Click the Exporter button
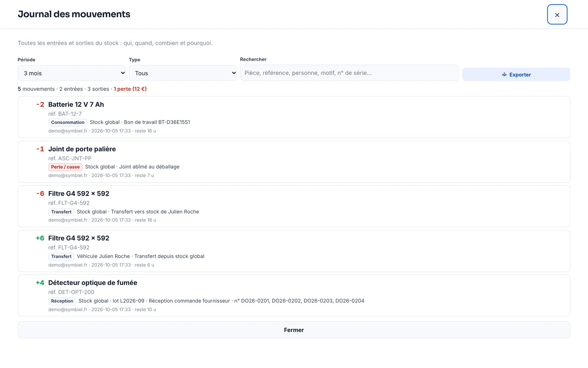The image size is (588, 368). click(516, 74)
